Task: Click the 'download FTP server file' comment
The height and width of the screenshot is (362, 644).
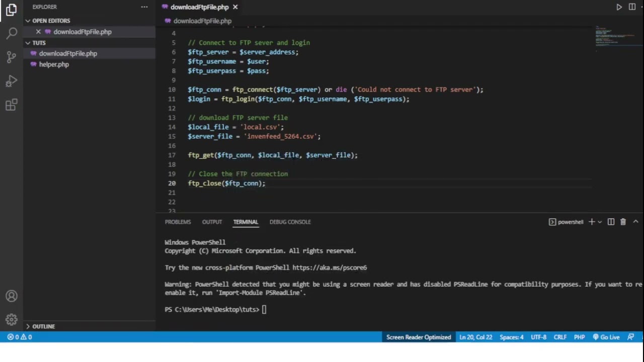Action: click(237, 118)
